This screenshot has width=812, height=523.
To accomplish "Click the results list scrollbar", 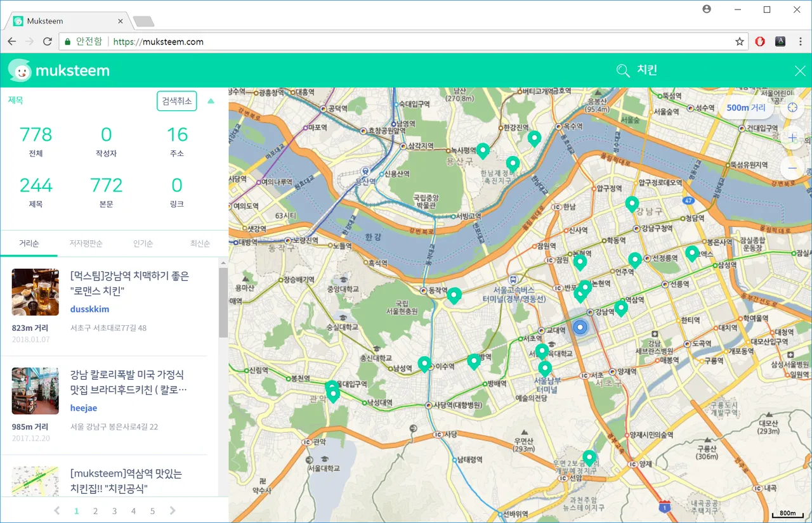I will [x=223, y=303].
